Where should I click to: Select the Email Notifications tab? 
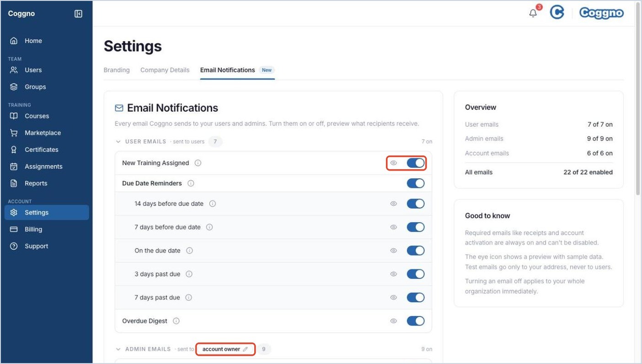pyautogui.click(x=237, y=70)
